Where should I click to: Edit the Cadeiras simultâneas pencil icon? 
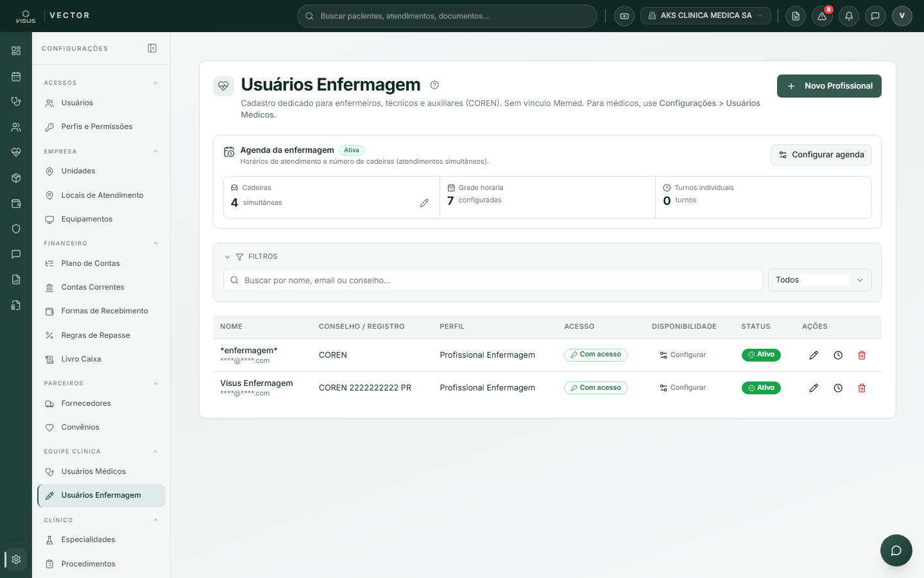[424, 203]
